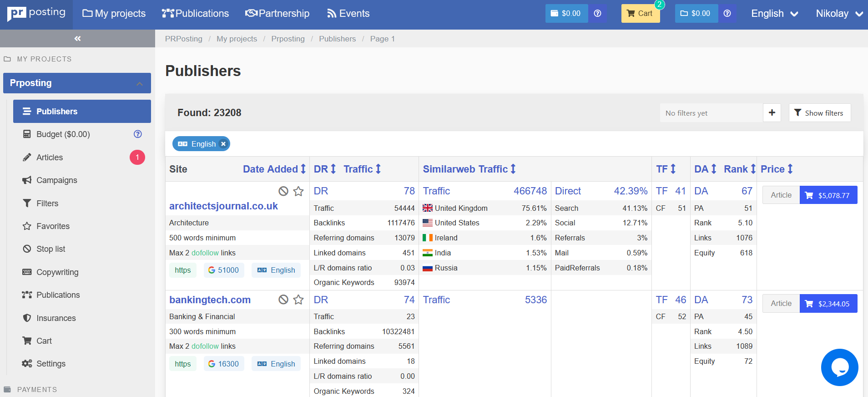Viewport: 868px width, 397px height.
Task: Favorite bankingtech.com with star icon
Action: pos(298,300)
